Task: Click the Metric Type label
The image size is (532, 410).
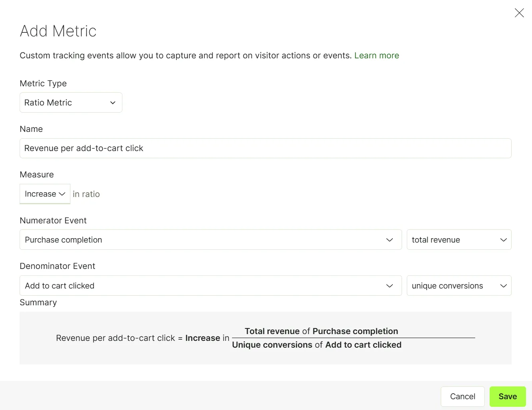Action: click(43, 84)
